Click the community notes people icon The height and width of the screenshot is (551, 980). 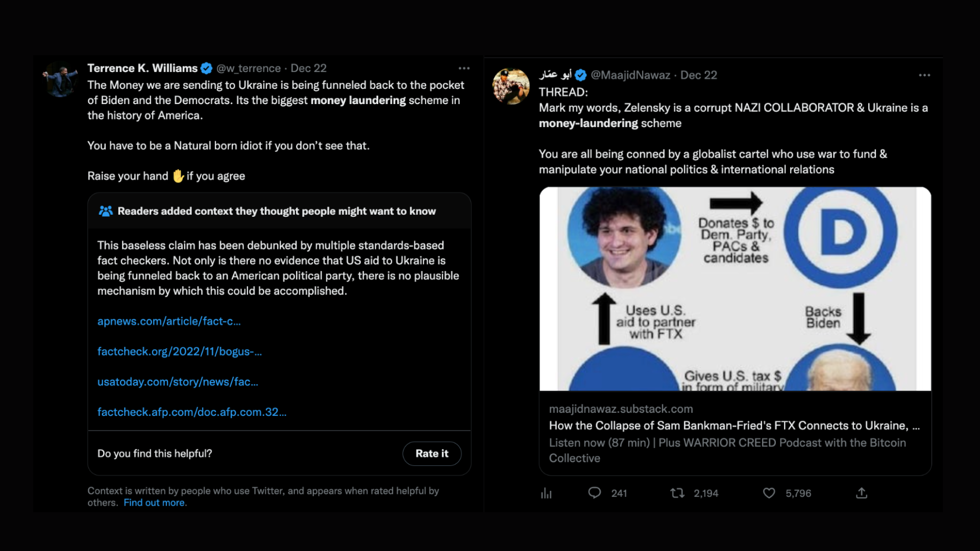106,211
